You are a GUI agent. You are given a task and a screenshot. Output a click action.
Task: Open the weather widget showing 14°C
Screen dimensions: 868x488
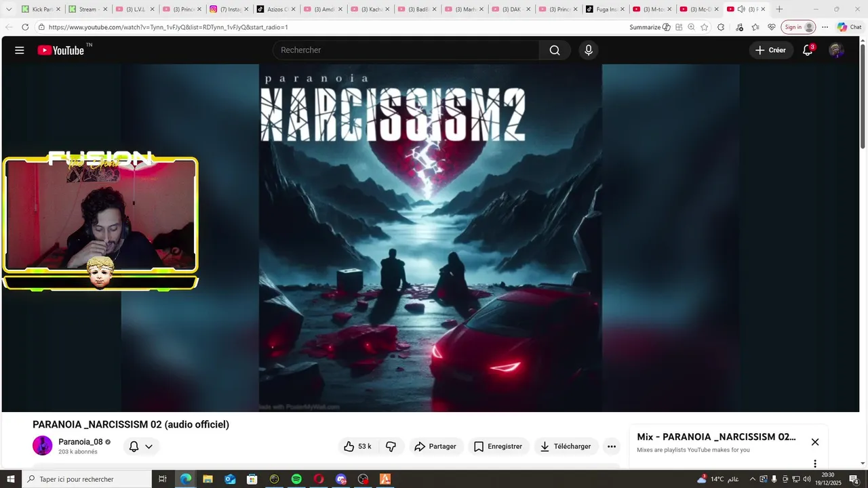tap(717, 479)
